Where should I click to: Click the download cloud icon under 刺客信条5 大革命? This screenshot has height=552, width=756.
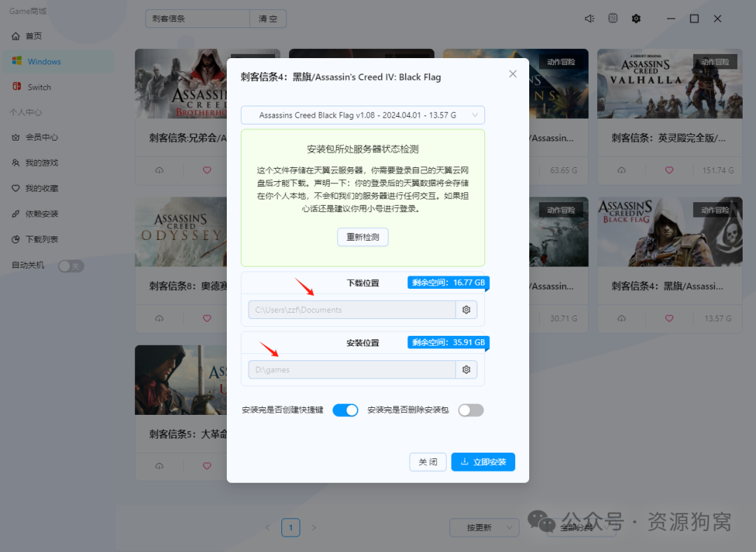(159, 466)
